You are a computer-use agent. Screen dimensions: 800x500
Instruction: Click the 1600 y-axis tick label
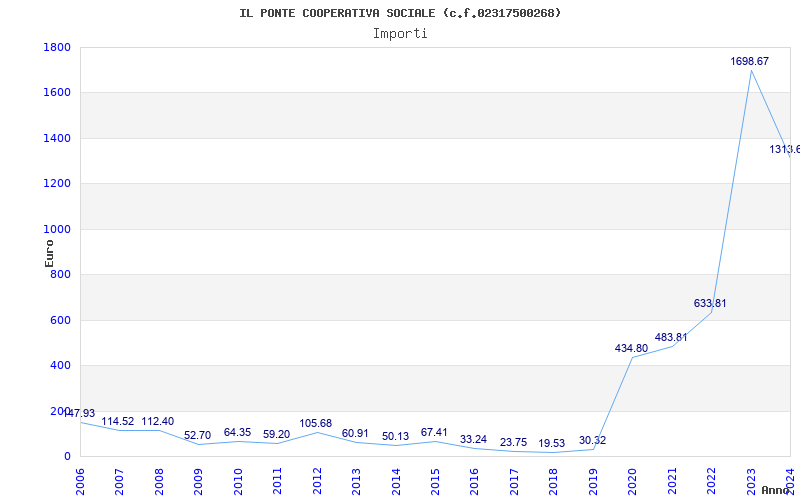57,93
